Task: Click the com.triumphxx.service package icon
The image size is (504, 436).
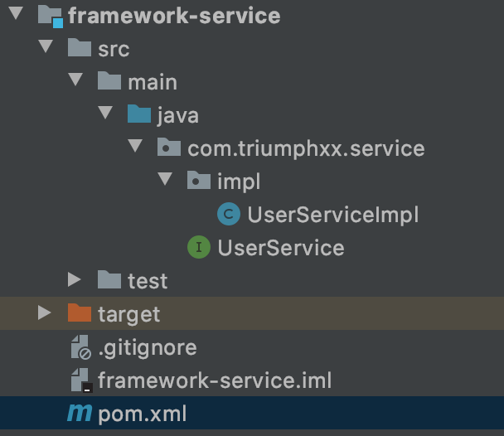Action: coord(169,148)
